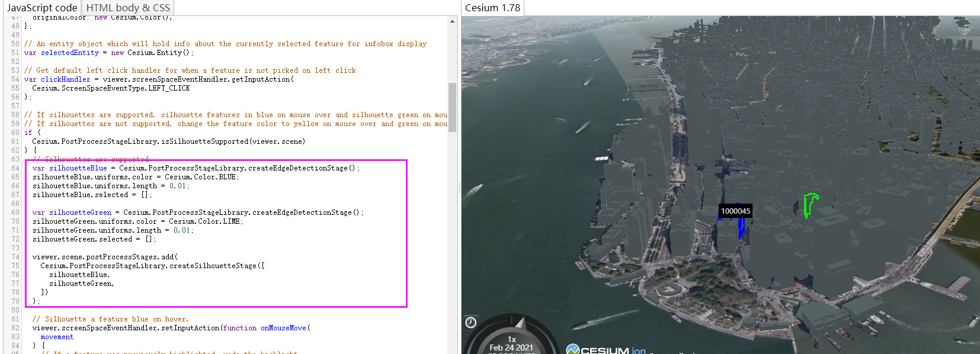Screen dimensions: 980x354
Task: Click 'Cesium.ScreenSpaceEventType.LEFT_CLICK' in the code
Action: (x=111, y=88)
